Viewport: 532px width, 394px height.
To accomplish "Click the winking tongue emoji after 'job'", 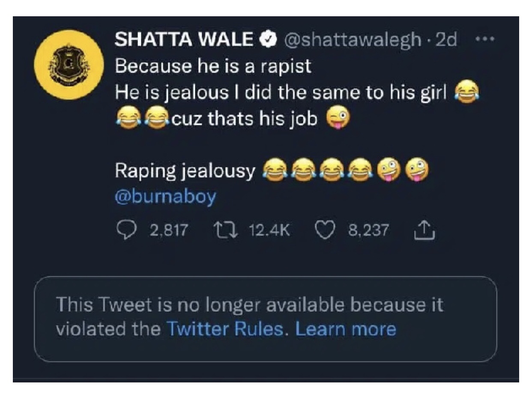I will coord(338,119).
